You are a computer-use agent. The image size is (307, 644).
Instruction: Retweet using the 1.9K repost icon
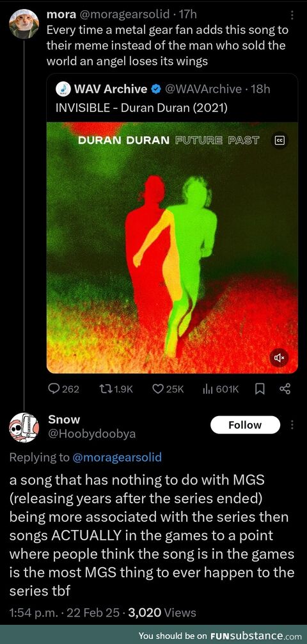coord(105,389)
